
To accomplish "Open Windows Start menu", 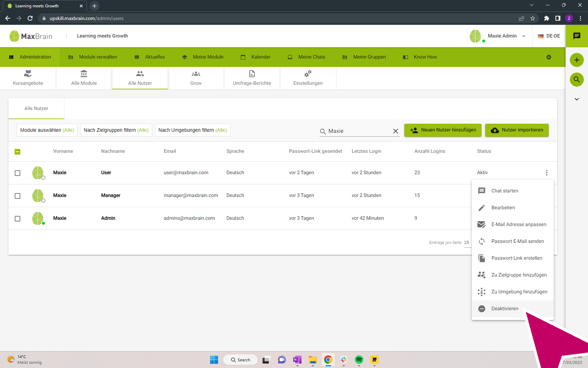I will (214, 360).
